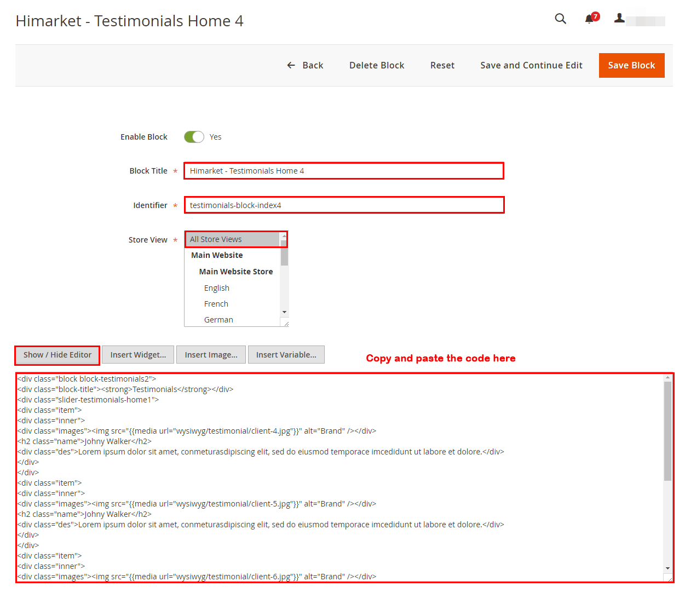Click the Reset button
This screenshot has height=616, width=685.
442,65
